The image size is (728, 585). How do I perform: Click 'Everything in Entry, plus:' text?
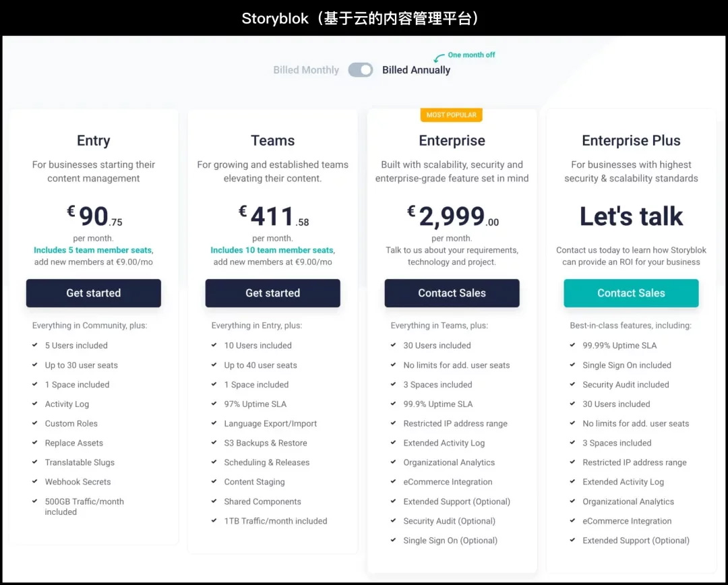pos(257,326)
